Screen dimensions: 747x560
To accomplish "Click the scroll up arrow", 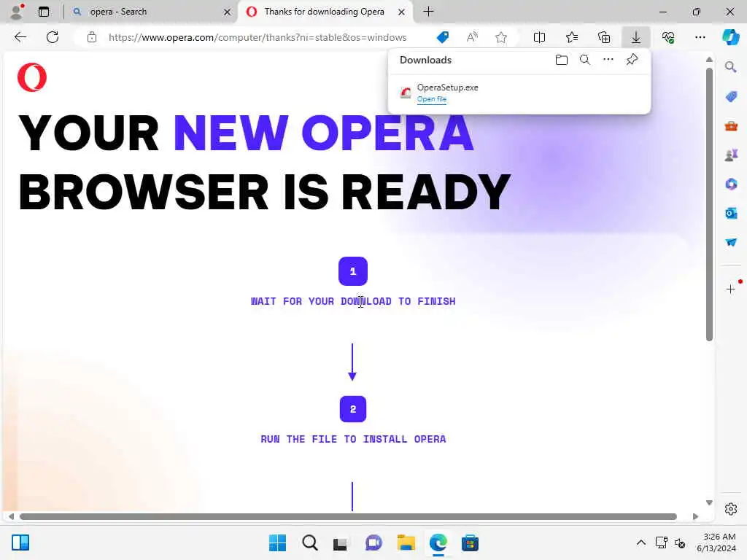I will tap(709, 60).
